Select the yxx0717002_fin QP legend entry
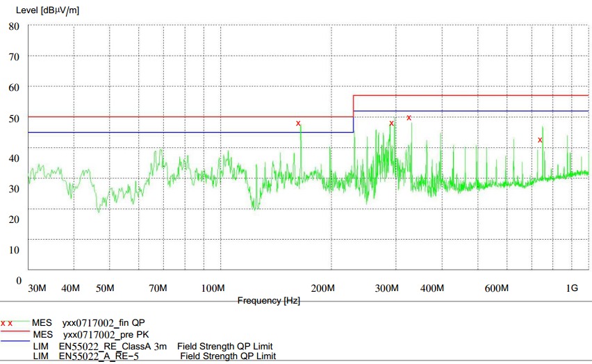Image resolution: width=592 pixels, height=364 pixels. [x=104, y=323]
